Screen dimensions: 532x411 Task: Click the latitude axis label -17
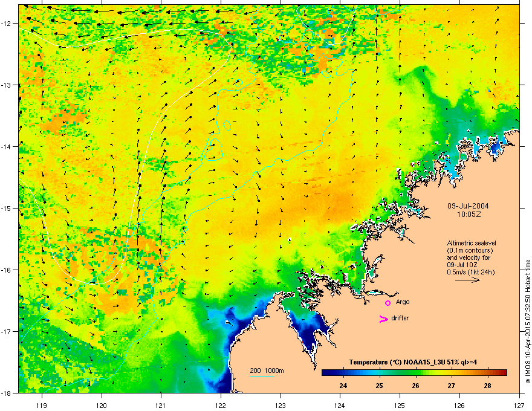[x=6, y=331]
